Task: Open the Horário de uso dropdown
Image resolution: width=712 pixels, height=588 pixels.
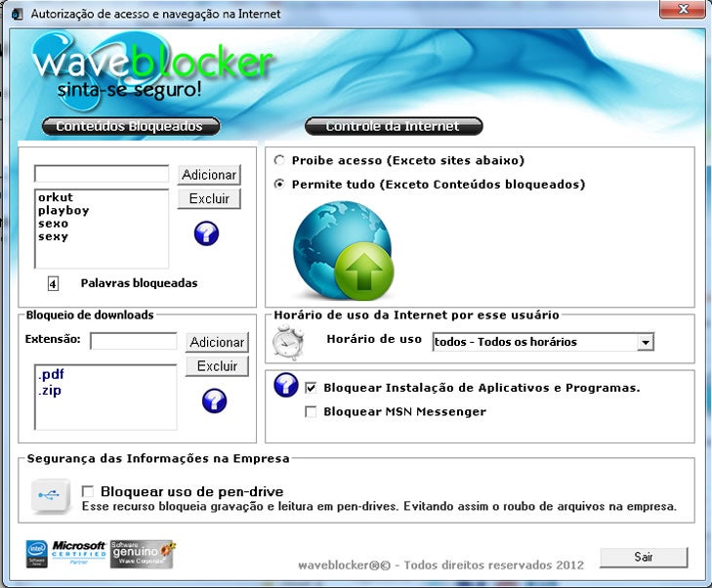Action: coord(645,342)
